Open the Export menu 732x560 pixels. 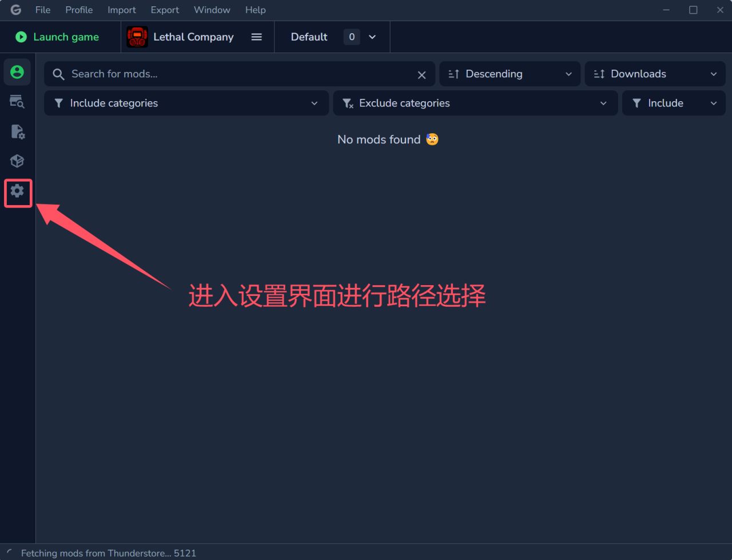[x=165, y=10]
